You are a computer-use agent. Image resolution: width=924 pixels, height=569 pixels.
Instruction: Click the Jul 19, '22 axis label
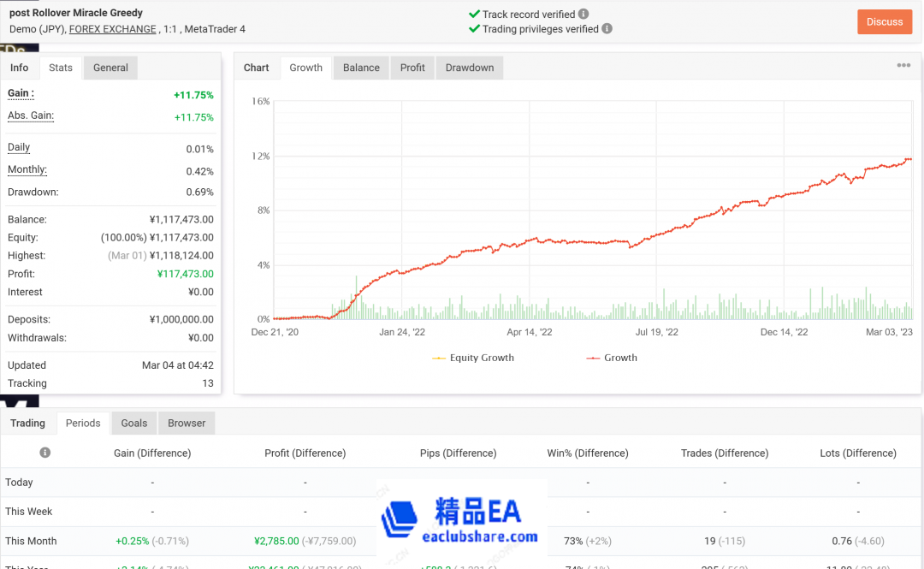(656, 332)
